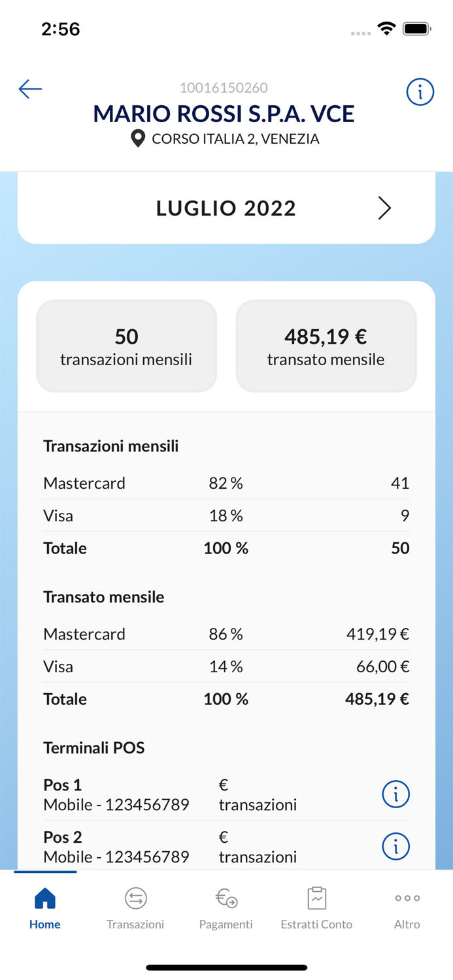Tap the Visa row under Transato mensile
Screen dimensions: 453x980
click(x=226, y=666)
